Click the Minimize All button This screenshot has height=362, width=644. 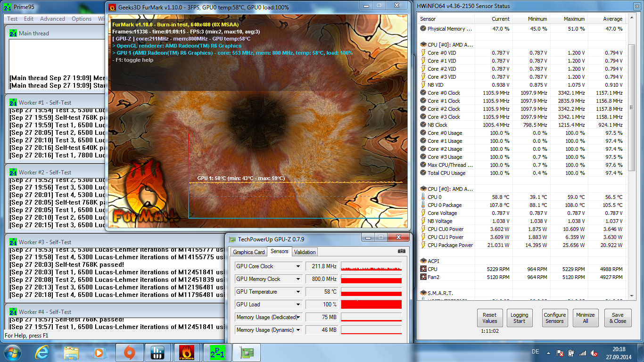click(585, 318)
